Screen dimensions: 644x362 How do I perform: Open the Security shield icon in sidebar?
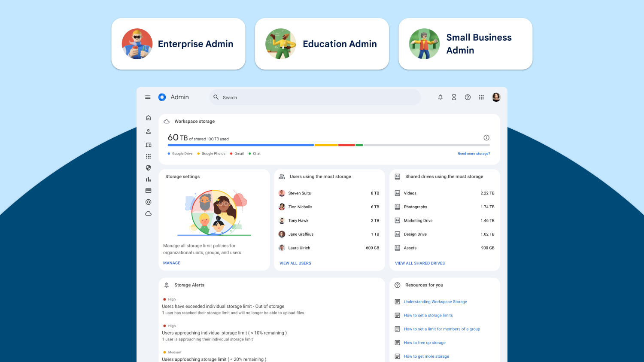click(x=148, y=168)
